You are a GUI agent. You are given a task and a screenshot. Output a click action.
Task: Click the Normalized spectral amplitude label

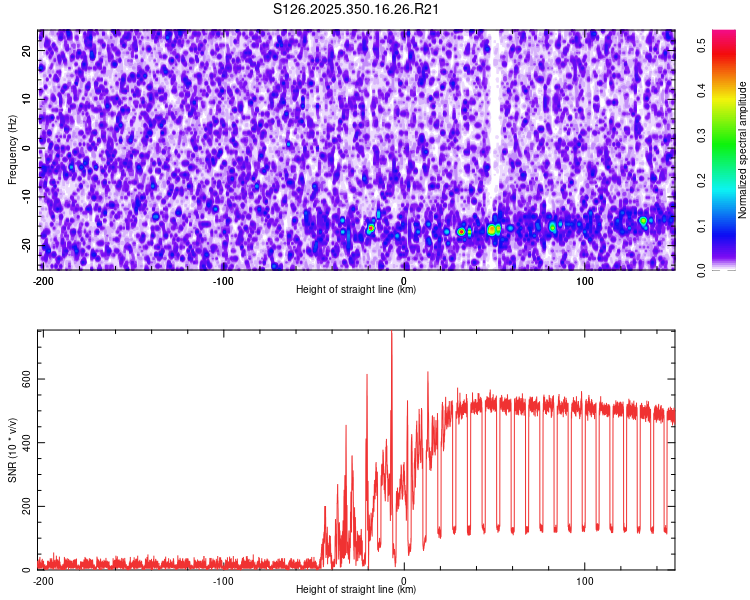(743, 150)
